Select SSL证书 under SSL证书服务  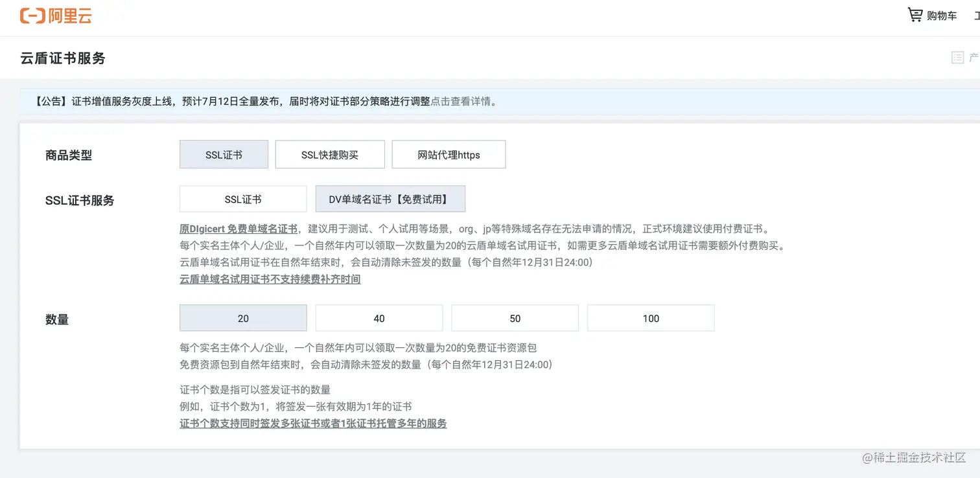tap(243, 199)
